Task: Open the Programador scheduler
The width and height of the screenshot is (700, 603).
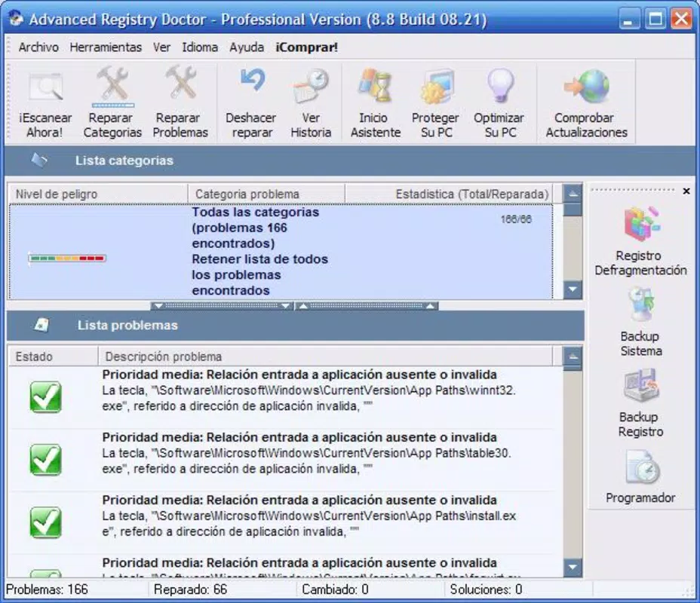Action: click(x=640, y=477)
